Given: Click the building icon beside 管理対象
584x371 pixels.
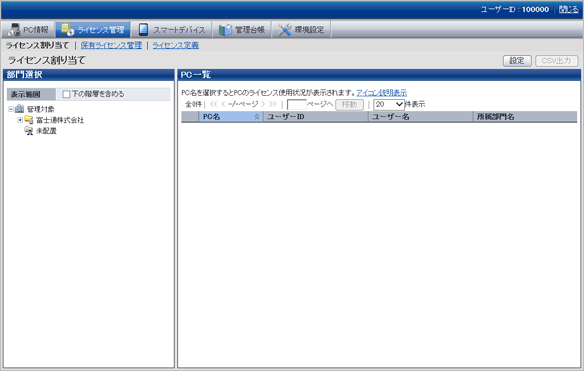Looking at the screenshot, I should (19, 109).
